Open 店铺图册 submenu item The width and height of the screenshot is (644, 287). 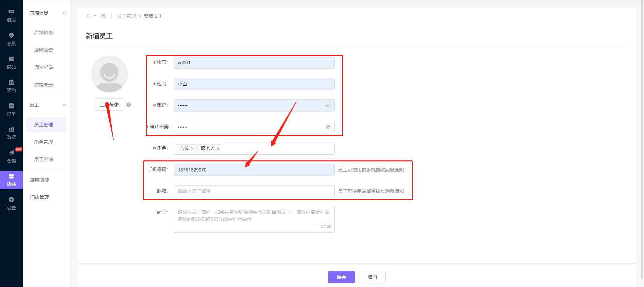point(44,85)
